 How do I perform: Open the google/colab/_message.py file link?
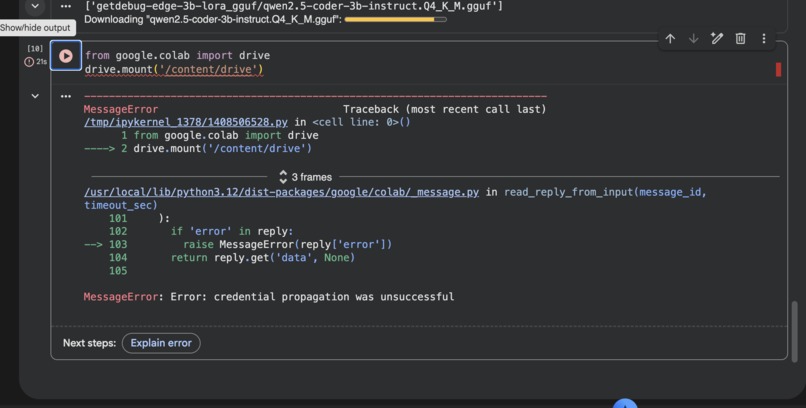pyautogui.click(x=281, y=192)
